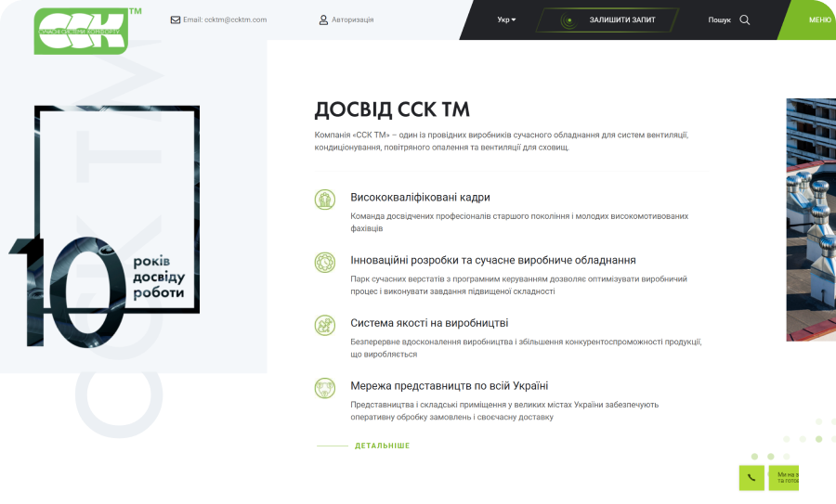This screenshot has width=836, height=504.
Task: Click the ДОСВІД ССК ТМ heading
Action: click(x=392, y=110)
